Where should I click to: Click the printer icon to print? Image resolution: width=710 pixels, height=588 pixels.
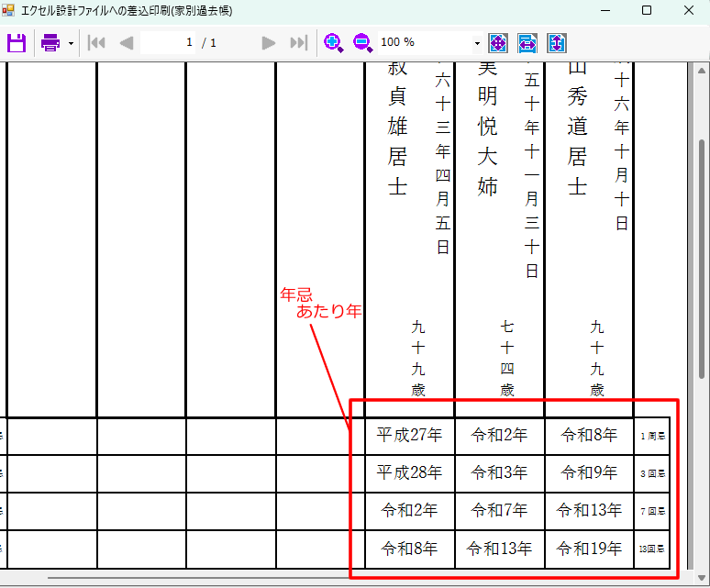[50, 43]
